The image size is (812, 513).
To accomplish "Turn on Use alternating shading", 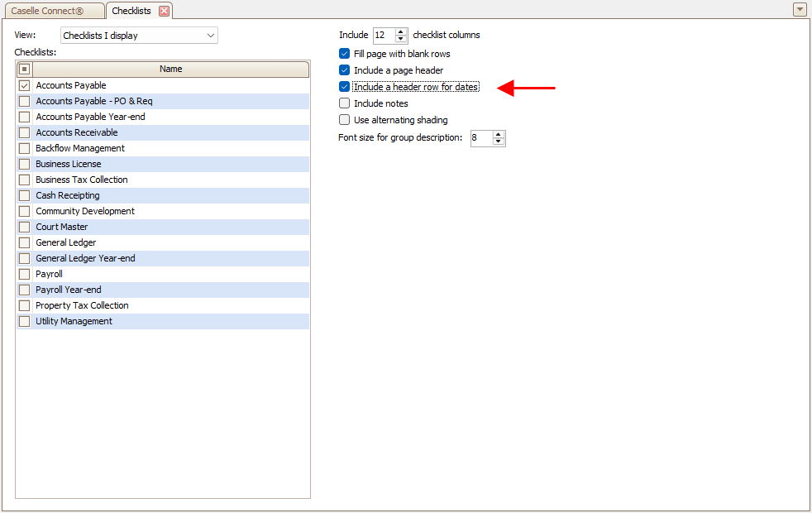I will 345,120.
